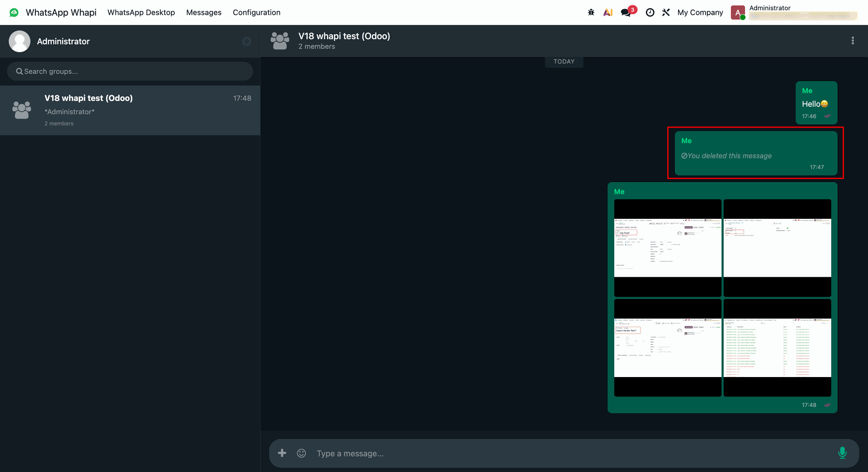
Task: Click the attach plus icon
Action: (x=282, y=453)
